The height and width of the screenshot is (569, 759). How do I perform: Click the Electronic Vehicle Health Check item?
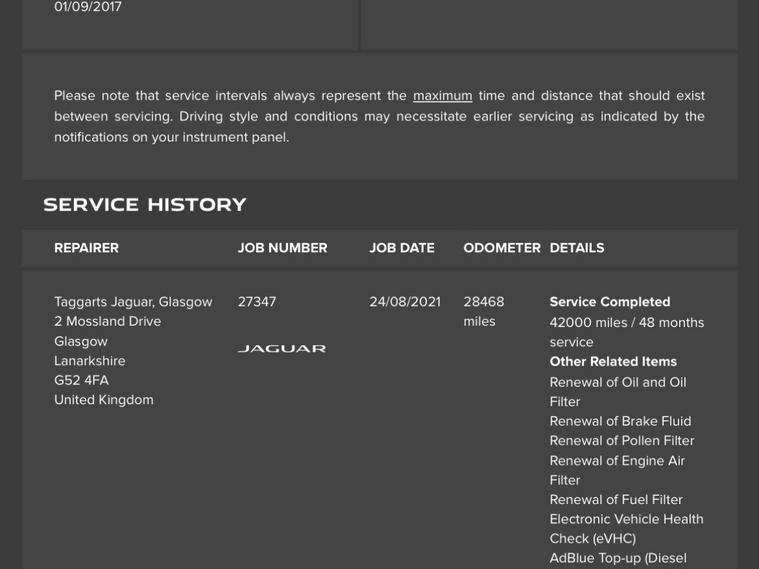[625, 528]
